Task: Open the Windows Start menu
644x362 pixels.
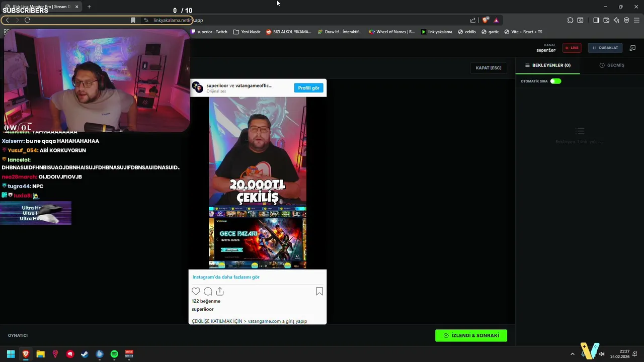Action: click(x=11, y=354)
